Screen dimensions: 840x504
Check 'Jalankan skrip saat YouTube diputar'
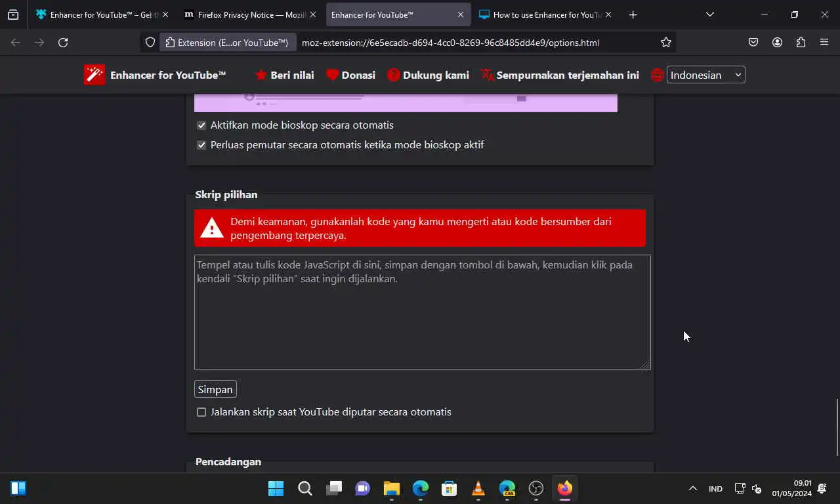(201, 412)
